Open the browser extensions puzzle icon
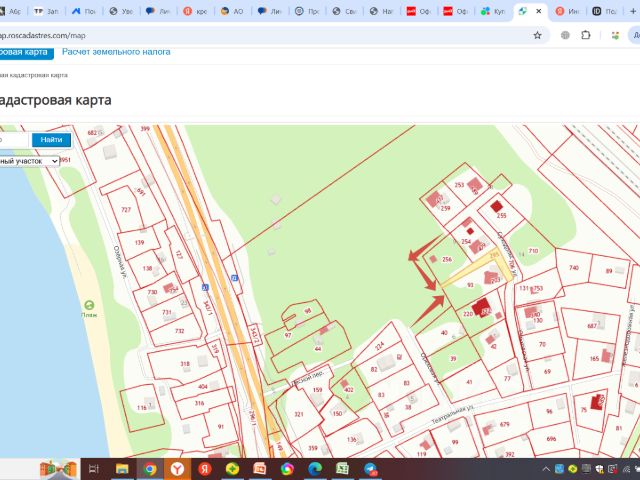640x480 pixels. (586, 35)
